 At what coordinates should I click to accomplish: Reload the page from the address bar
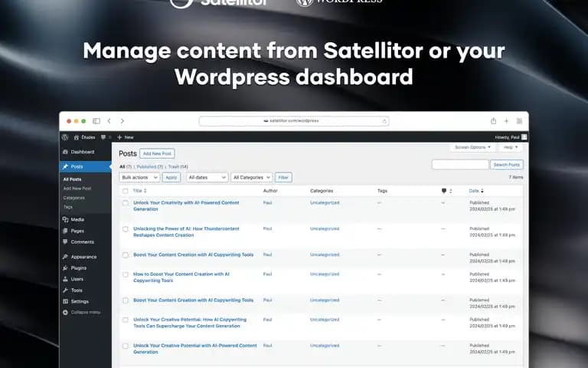click(384, 121)
